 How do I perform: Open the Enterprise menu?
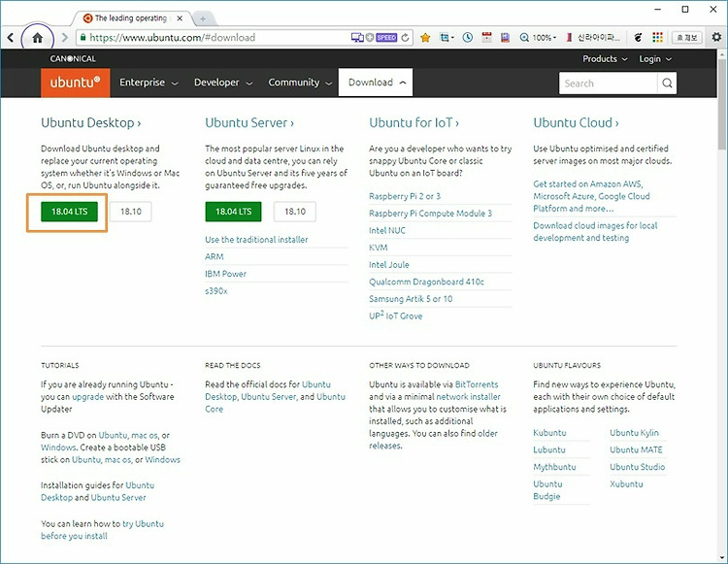149,83
